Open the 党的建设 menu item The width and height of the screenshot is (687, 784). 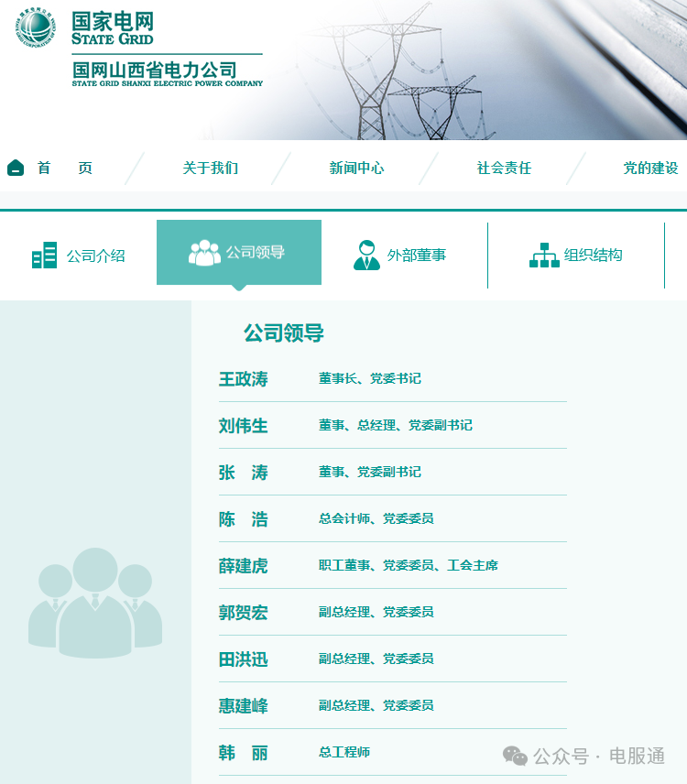650,168
